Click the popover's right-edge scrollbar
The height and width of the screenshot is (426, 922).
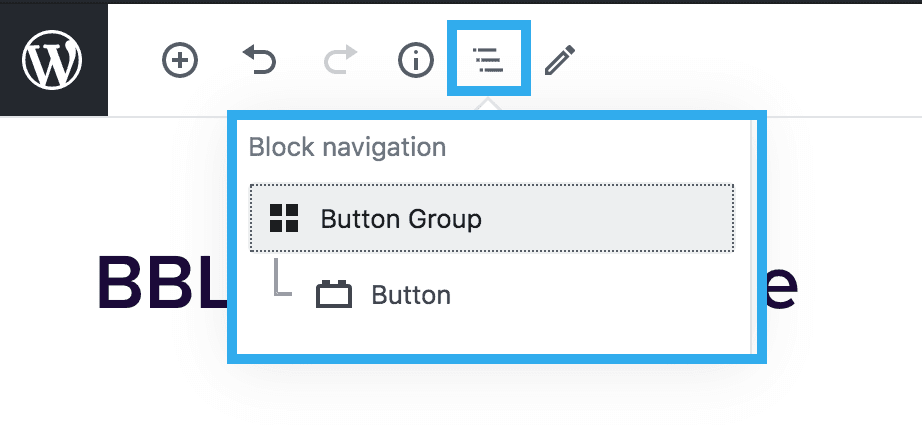pos(751,240)
